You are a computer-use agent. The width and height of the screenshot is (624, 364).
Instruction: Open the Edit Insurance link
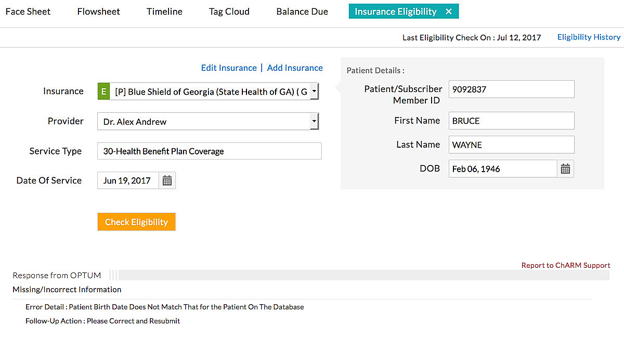pos(229,68)
